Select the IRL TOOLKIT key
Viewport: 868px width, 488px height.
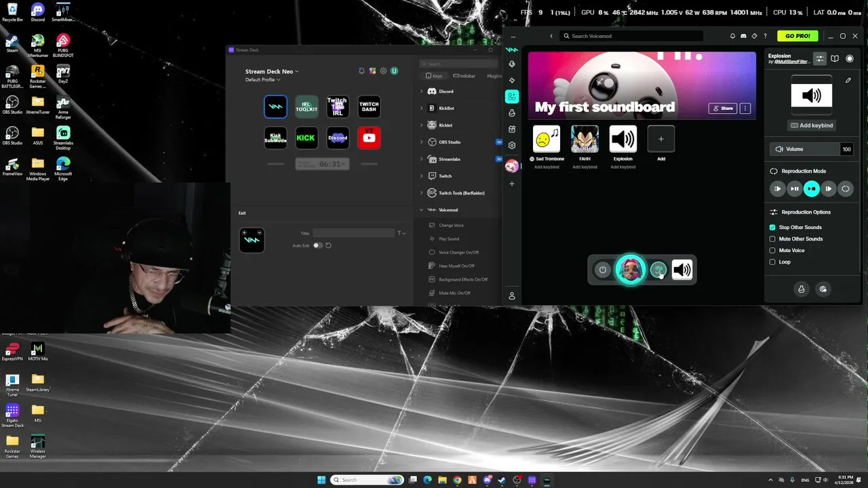[x=306, y=106]
